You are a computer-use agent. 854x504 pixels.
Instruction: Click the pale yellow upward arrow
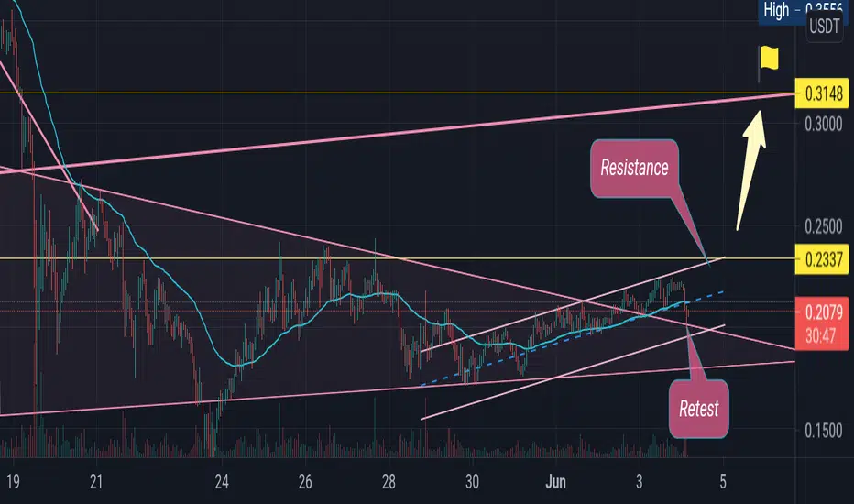coord(751,170)
